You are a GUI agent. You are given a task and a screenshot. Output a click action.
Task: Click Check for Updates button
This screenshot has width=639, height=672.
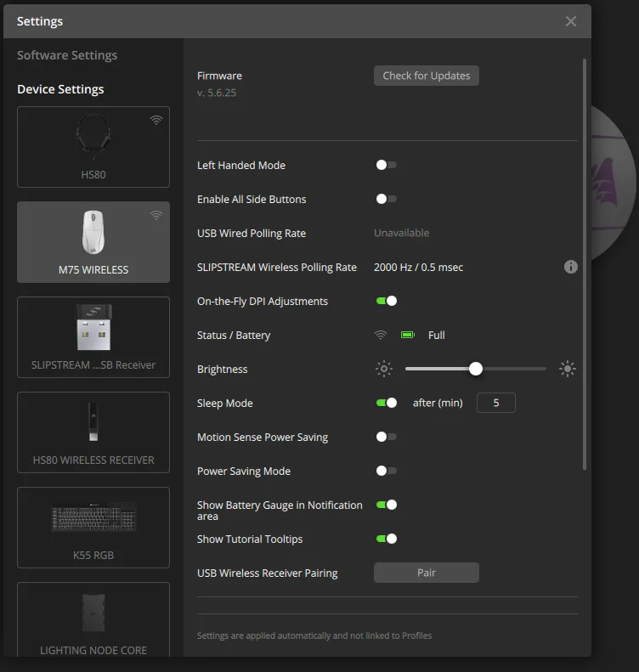427,76
